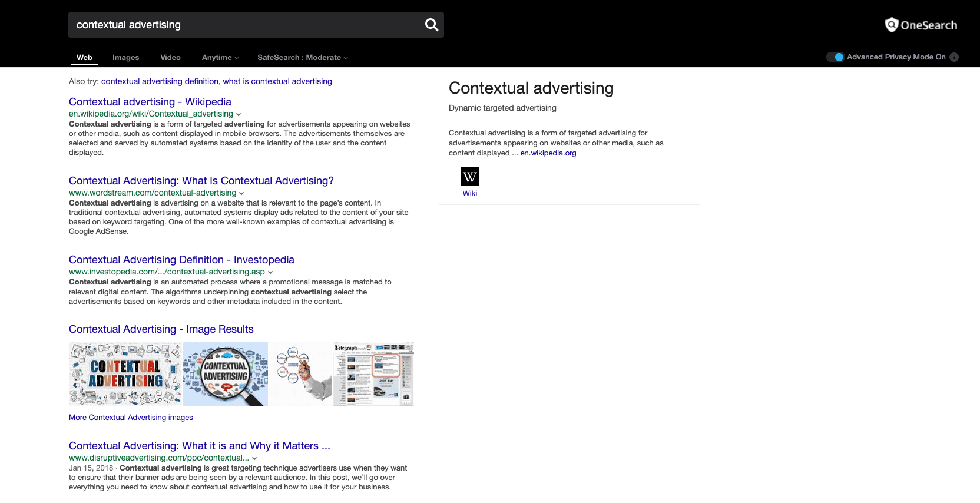Click the en.wikipedia.org/wiki/Contextual_advertising URL
This screenshot has height=503, width=980.
point(151,114)
